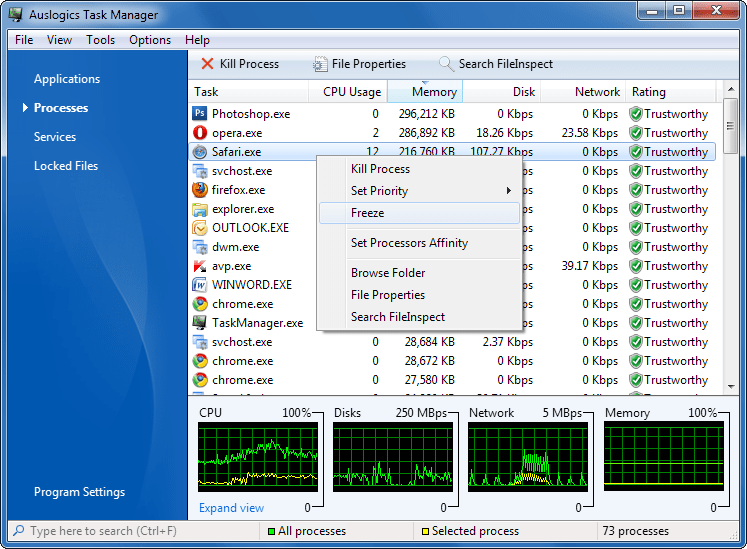Click the red X Kill Process icon
Viewport: 747px width, 549px height.
coord(207,64)
